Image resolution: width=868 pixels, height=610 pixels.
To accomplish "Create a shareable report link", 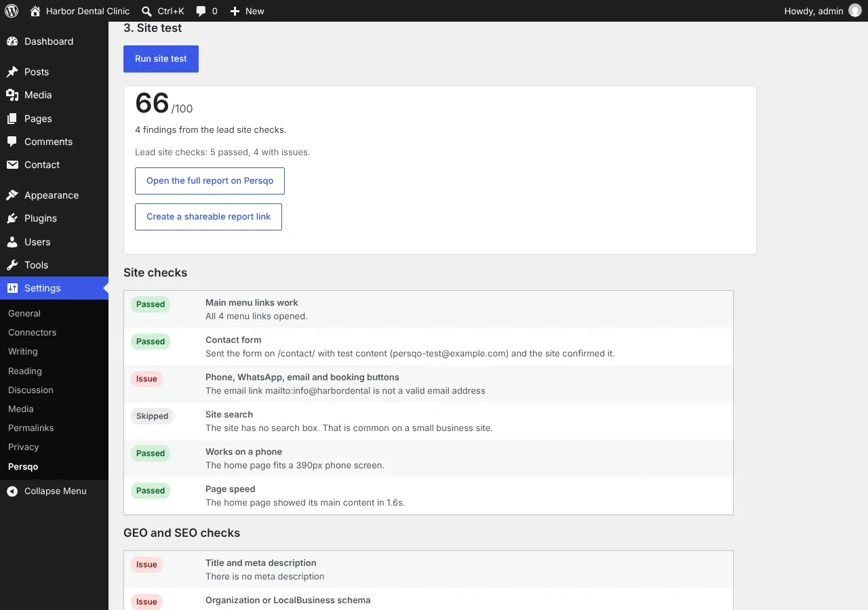I will point(208,217).
